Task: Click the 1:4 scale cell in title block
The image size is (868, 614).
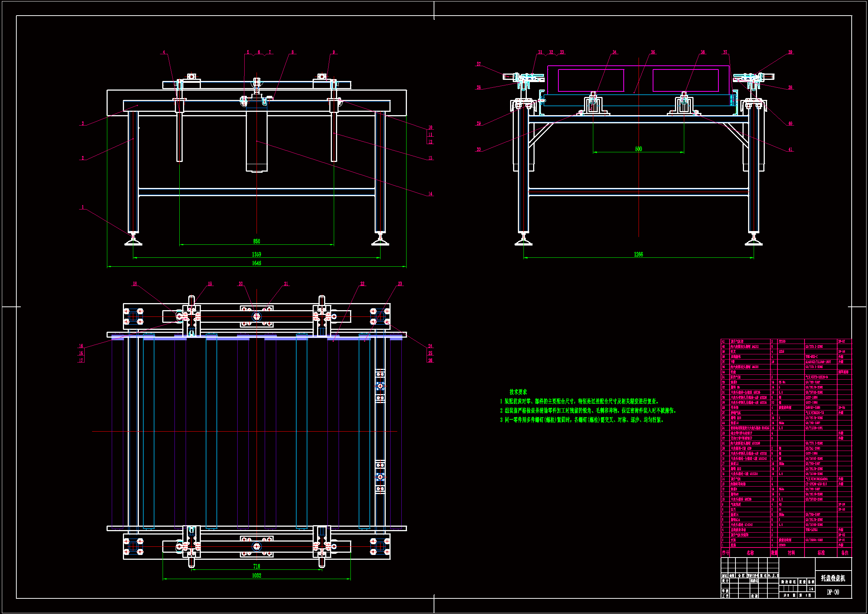Action: click(x=810, y=589)
